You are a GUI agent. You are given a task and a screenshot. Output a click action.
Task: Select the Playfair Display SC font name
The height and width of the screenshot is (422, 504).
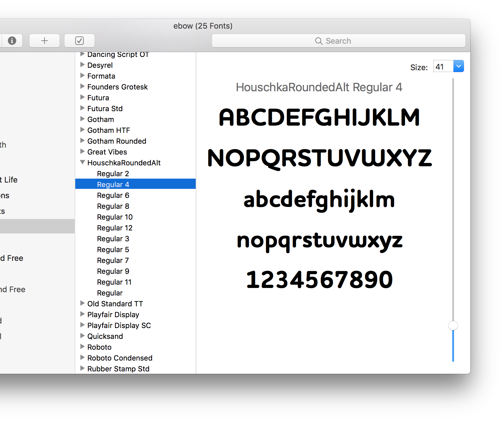click(x=119, y=326)
